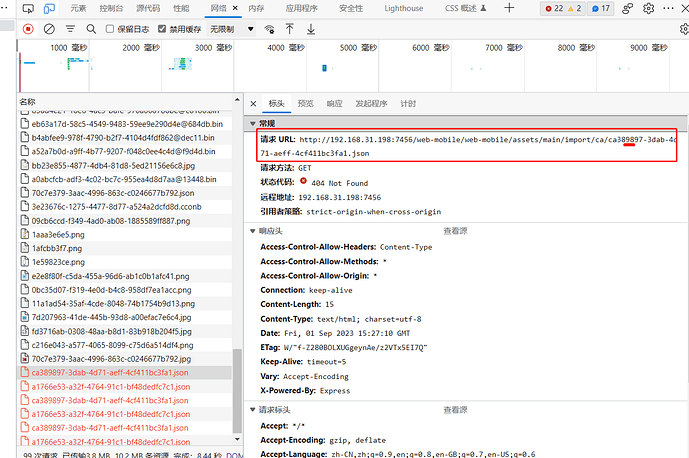Switch to the 安全性 tab
This screenshot has height=458, width=689.
coord(351,8)
